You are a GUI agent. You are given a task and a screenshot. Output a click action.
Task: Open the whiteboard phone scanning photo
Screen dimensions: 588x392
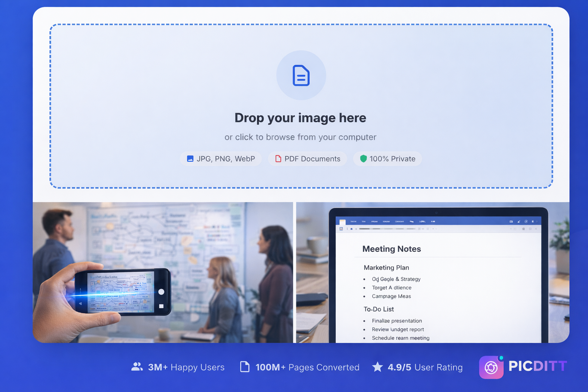(x=163, y=272)
